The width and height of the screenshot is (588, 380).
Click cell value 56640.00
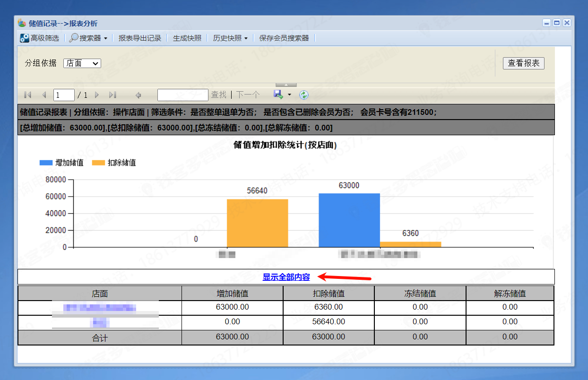pyautogui.click(x=329, y=322)
